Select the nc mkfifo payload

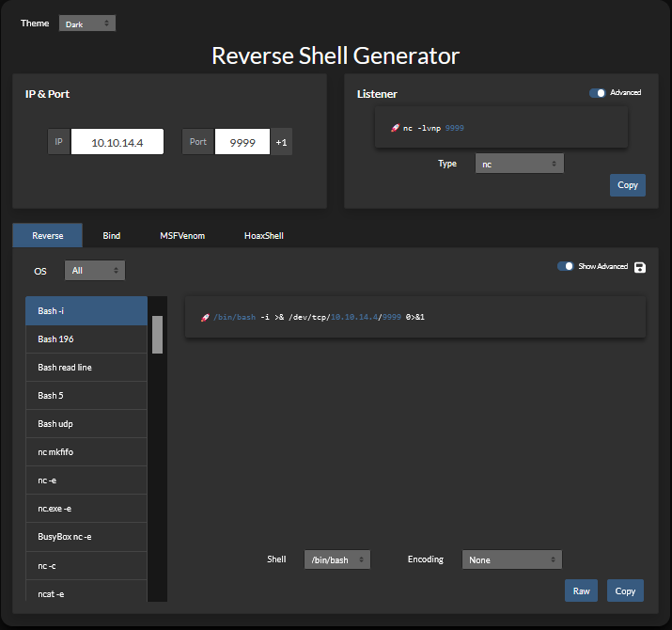coord(86,452)
